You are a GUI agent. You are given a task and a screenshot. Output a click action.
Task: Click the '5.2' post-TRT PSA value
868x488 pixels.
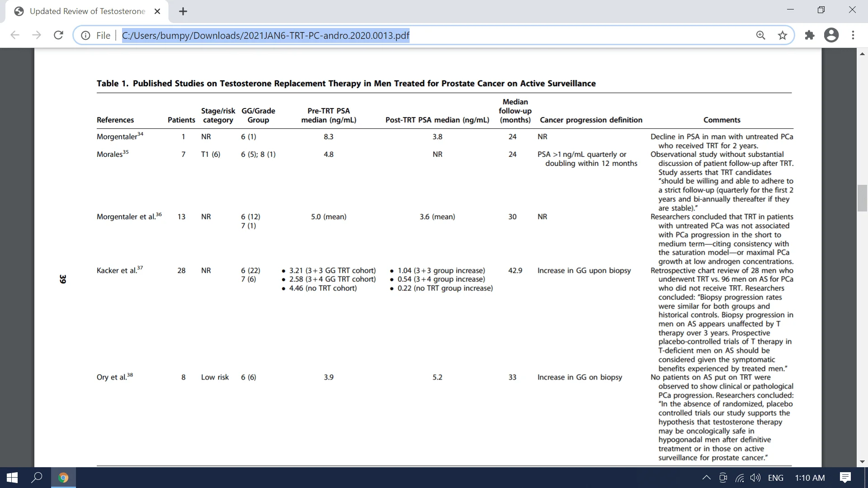437,377
